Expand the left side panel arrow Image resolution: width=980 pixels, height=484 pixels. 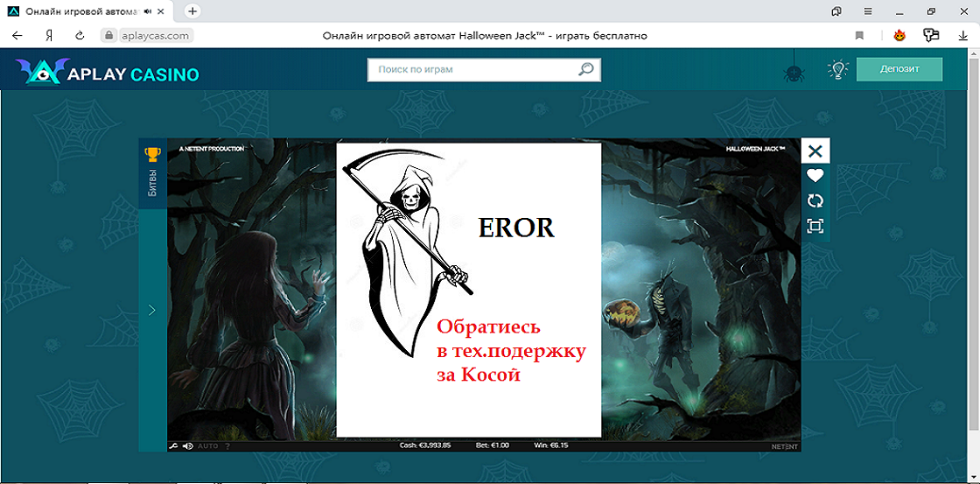[152, 310]
